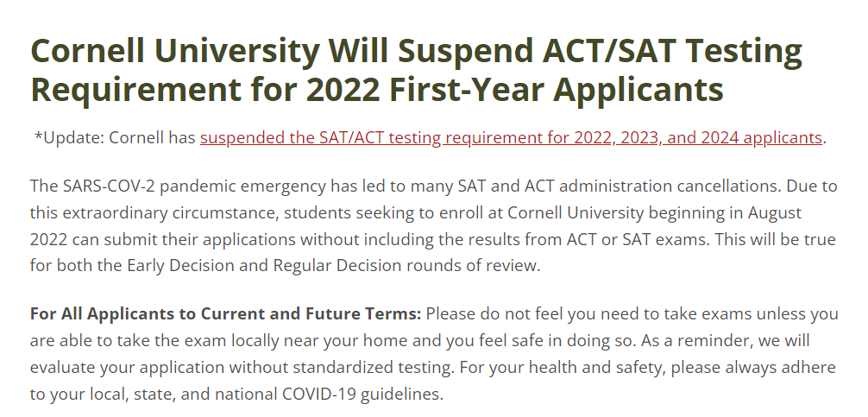This screenshot has height=417, width=868.
Task: Click the word August in the paragraph
Action: point(775,212)
